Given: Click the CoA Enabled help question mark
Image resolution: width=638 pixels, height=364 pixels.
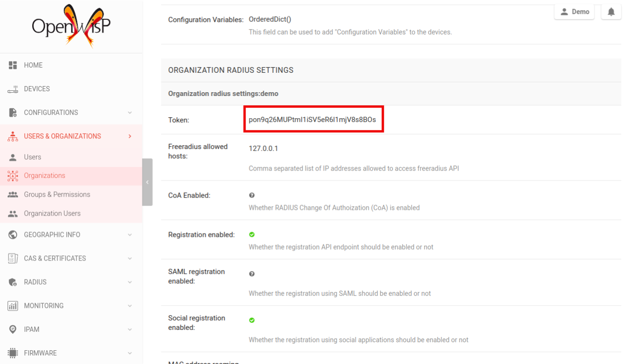Looking at the screenshot, I should (252, 195).
